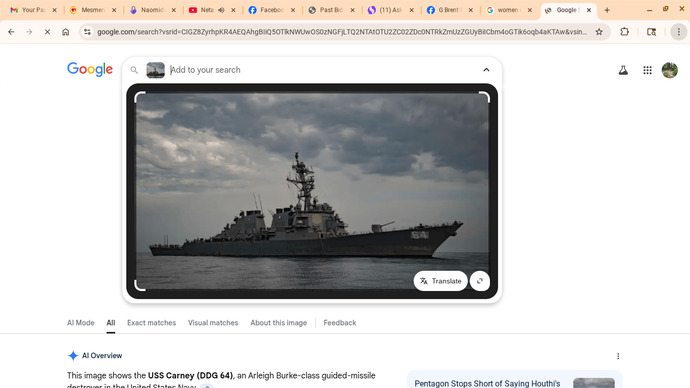Open the Exact matches tab

151,323
